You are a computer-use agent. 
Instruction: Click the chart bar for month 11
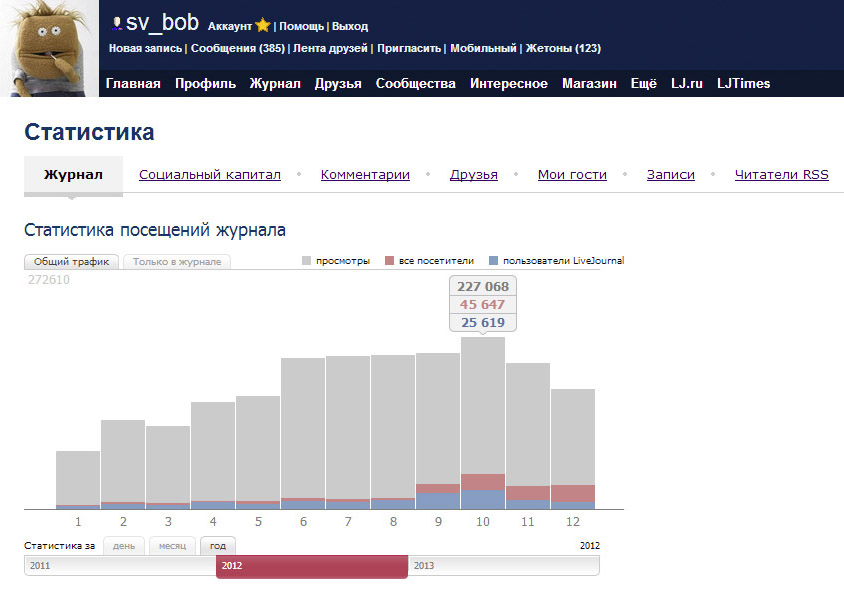[528, 436]
